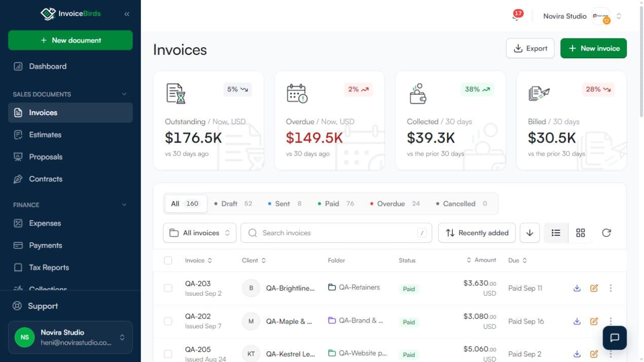Sort by Invoice column
The height and width of the screenshot is (362, 644).
(198, 261)
